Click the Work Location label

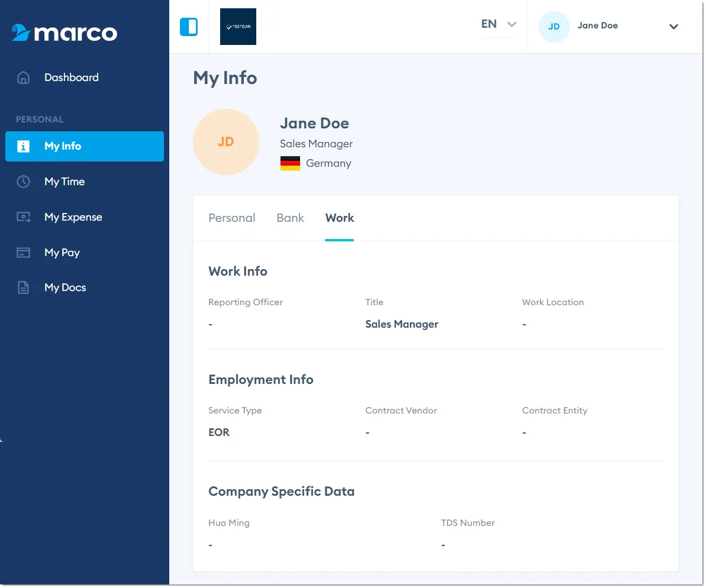[553, 302]
